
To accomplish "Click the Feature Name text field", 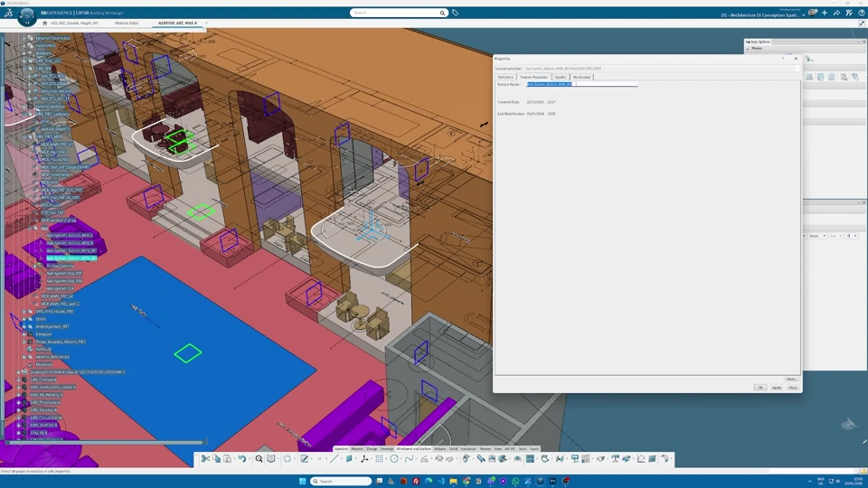I will tap(582, 84).
